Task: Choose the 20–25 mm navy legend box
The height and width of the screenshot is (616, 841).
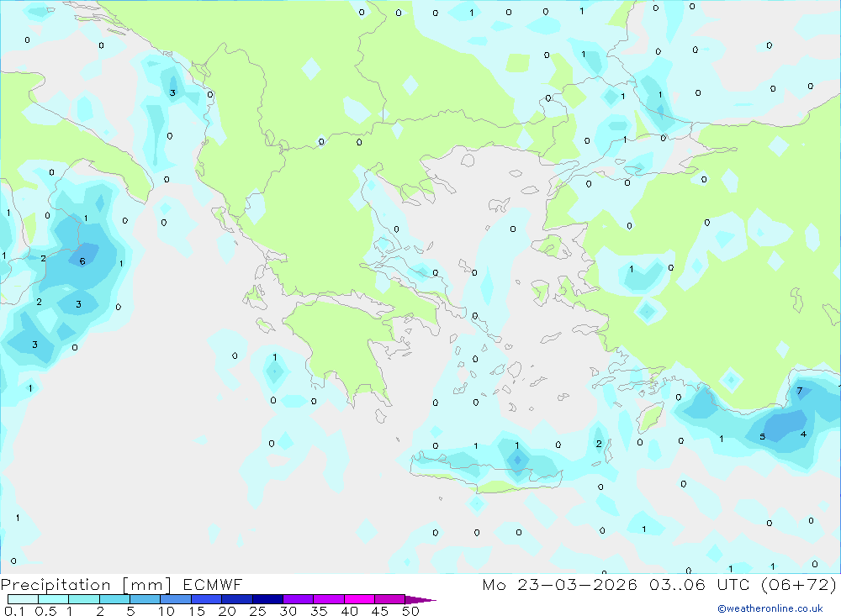Action: [237, 599]
